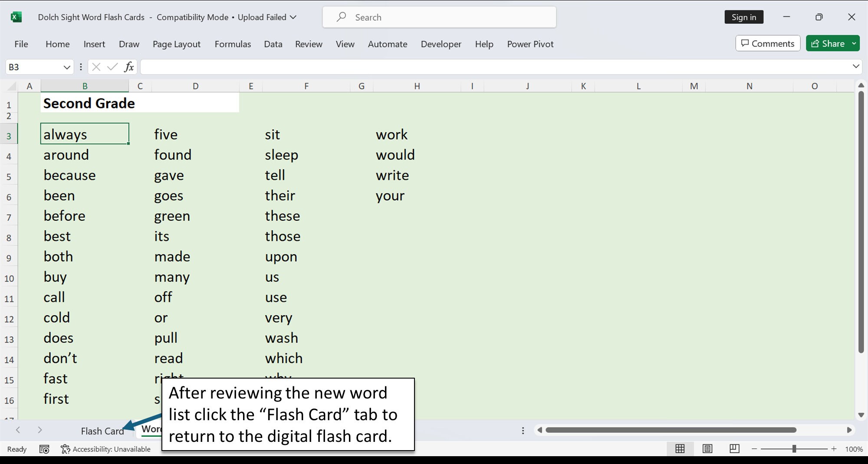The width and height of the screenshot is (868, 464).
Task: Click the Excel app icon in the title bar
Action: (16, 17)
